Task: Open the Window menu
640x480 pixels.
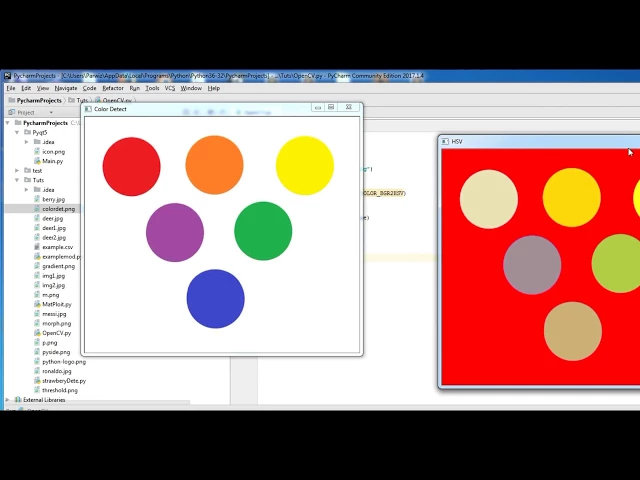Action: click(191, 88)
